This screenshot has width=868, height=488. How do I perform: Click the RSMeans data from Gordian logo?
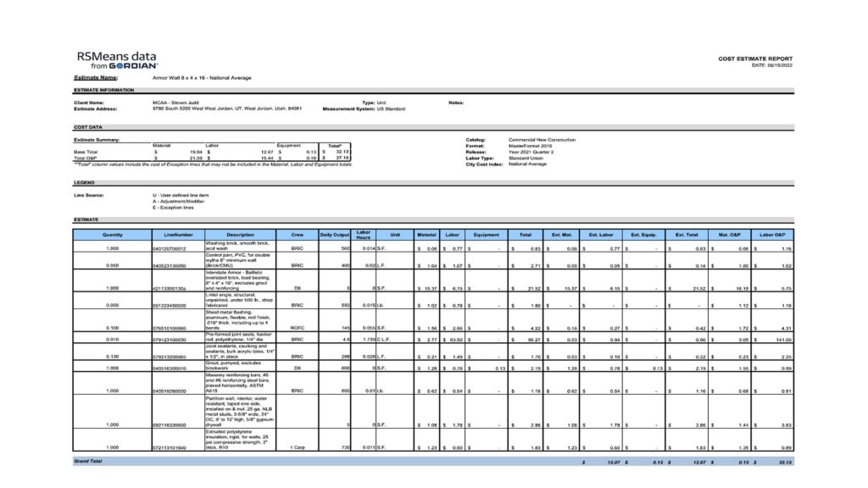click(x=119, y=60)
